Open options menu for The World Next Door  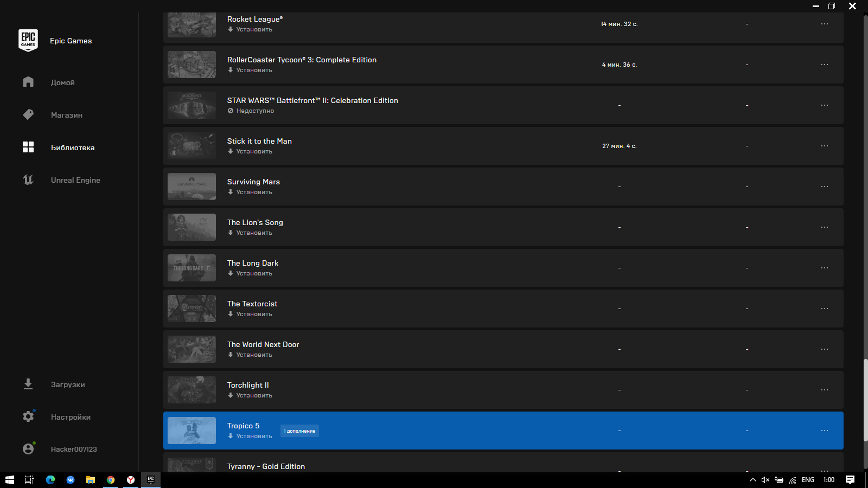pyautogui.click(x=825, y=349)
